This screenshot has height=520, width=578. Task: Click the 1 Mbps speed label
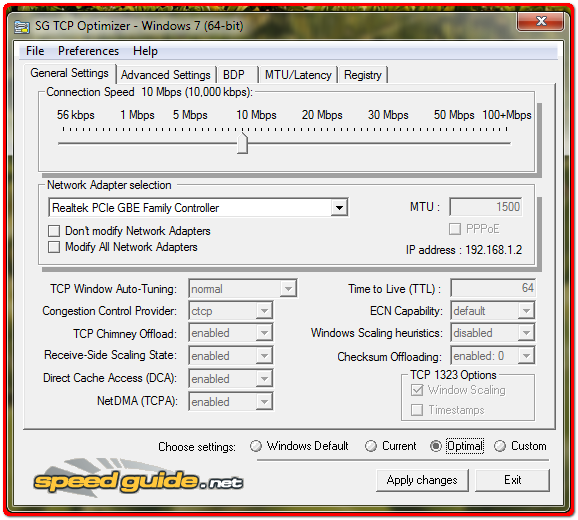pos(137,115)
